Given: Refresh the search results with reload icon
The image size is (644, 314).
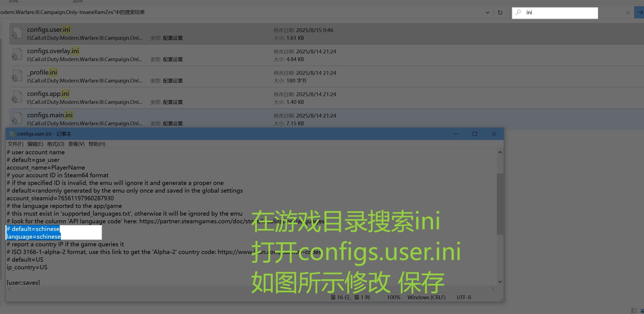Looking at the screenshot, I should click(500, 13).
